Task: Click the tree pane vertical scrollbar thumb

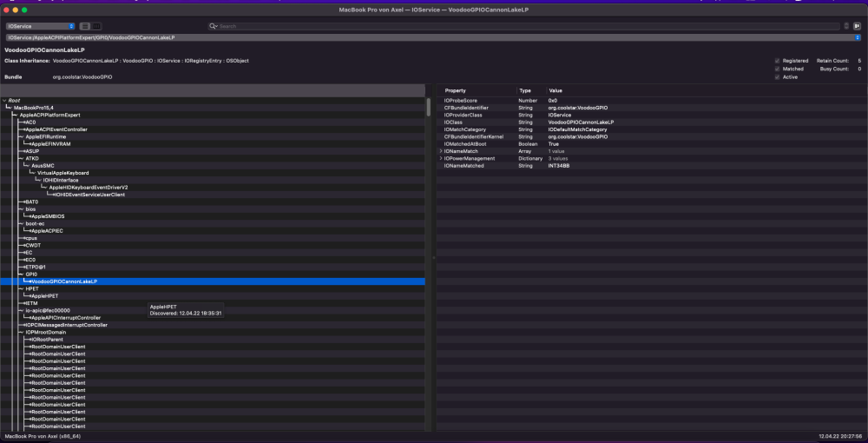Action: tap(429, 107)
